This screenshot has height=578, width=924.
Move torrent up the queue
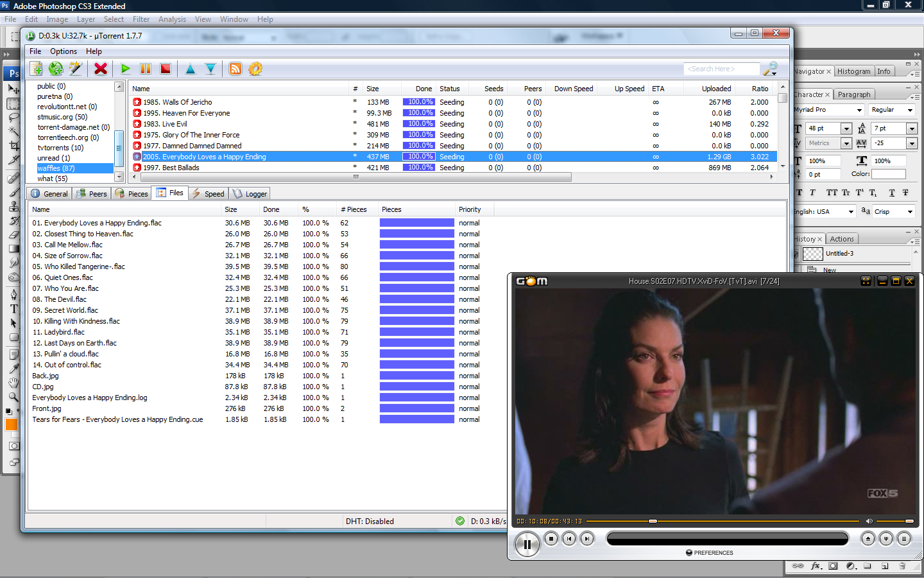[x=191, y=69]
